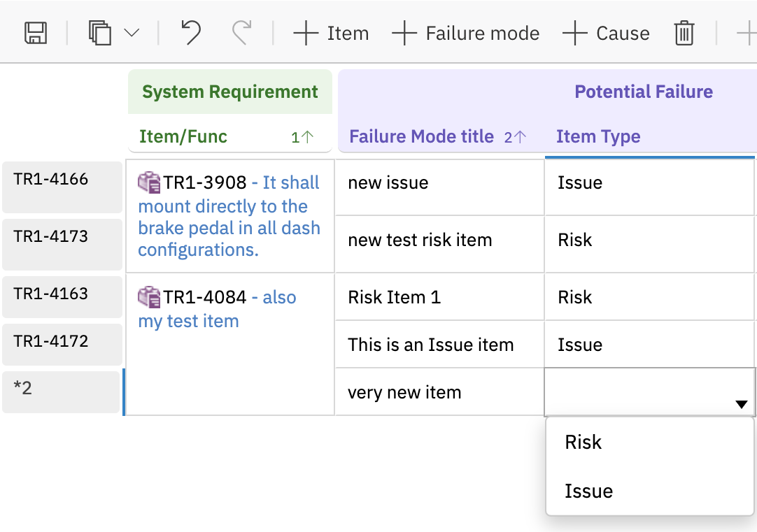The height and width of the screenshot is (532, 757).
Task: Add a new Failure mode
Action: point(466,33)
